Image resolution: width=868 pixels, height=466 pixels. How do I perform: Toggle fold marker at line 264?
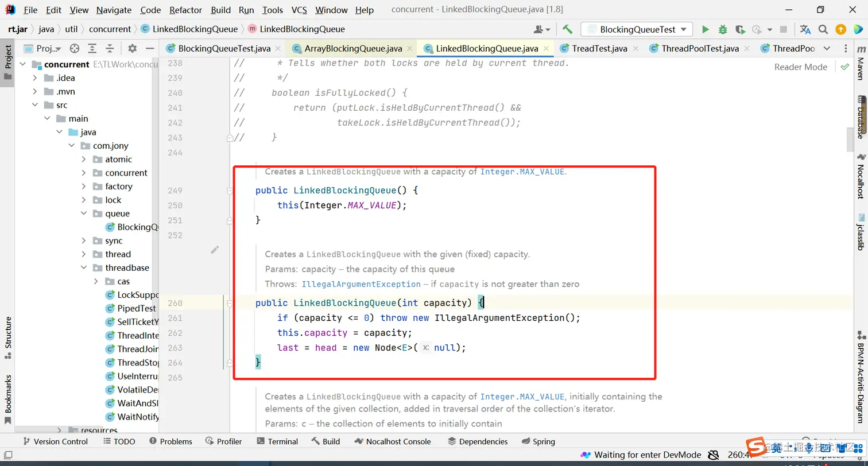coord(229,363)
